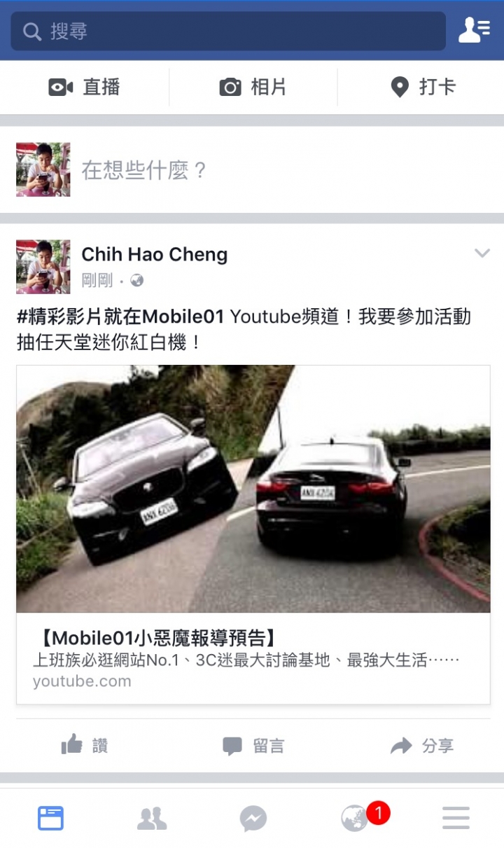Open comments with the 留言 speech bubble
504x848 pixels.
click(253, 746)
